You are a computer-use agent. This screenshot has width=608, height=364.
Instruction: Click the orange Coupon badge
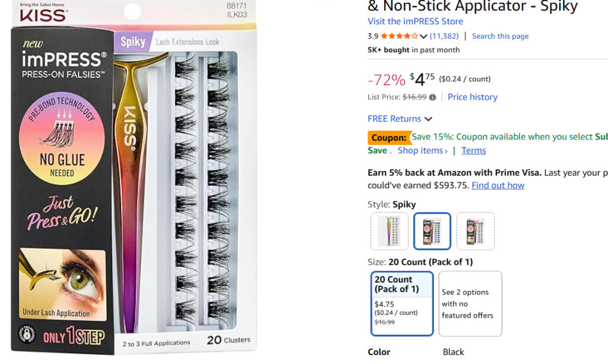(389, 138)
